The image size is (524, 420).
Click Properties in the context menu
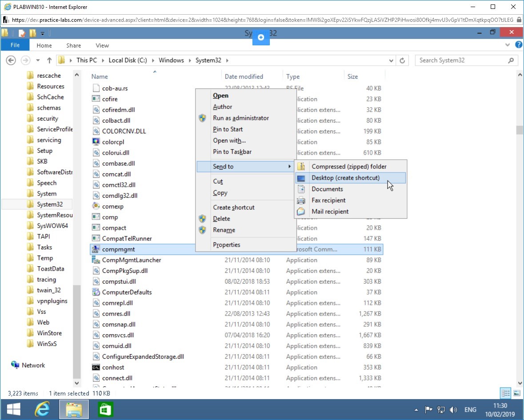click(x=246, y=244)
